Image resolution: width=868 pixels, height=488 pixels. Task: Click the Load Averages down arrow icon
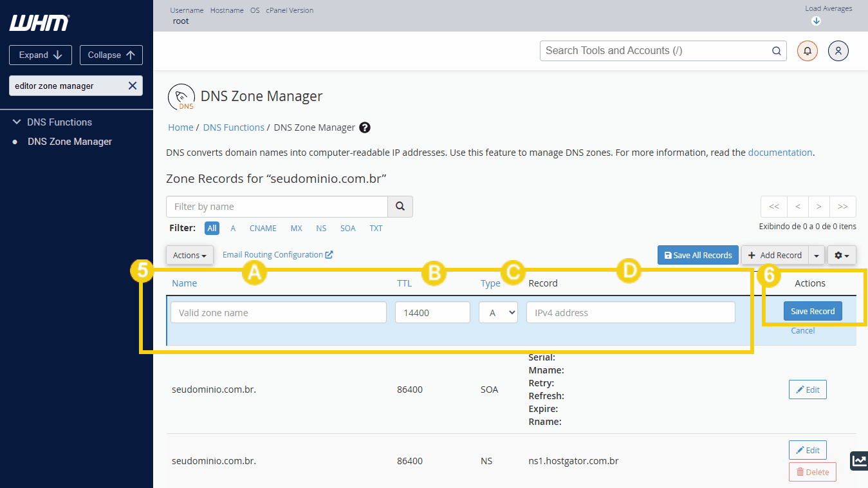(816, 21)
